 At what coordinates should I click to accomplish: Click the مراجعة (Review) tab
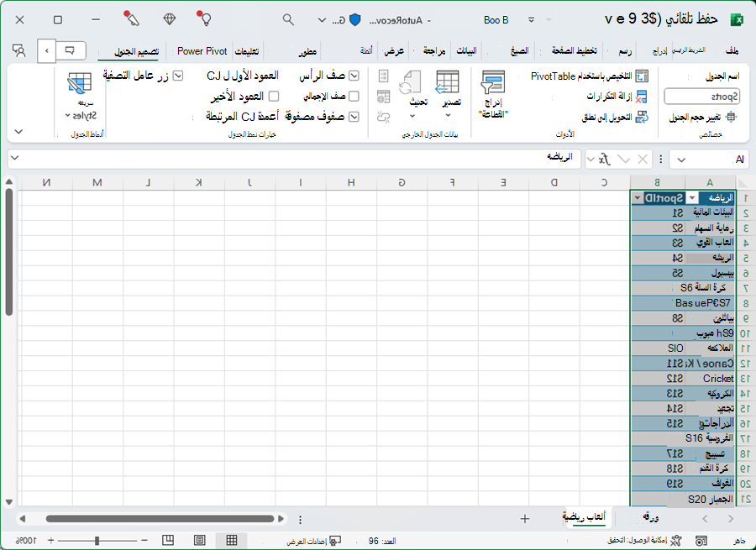click(x=434, y=50)
